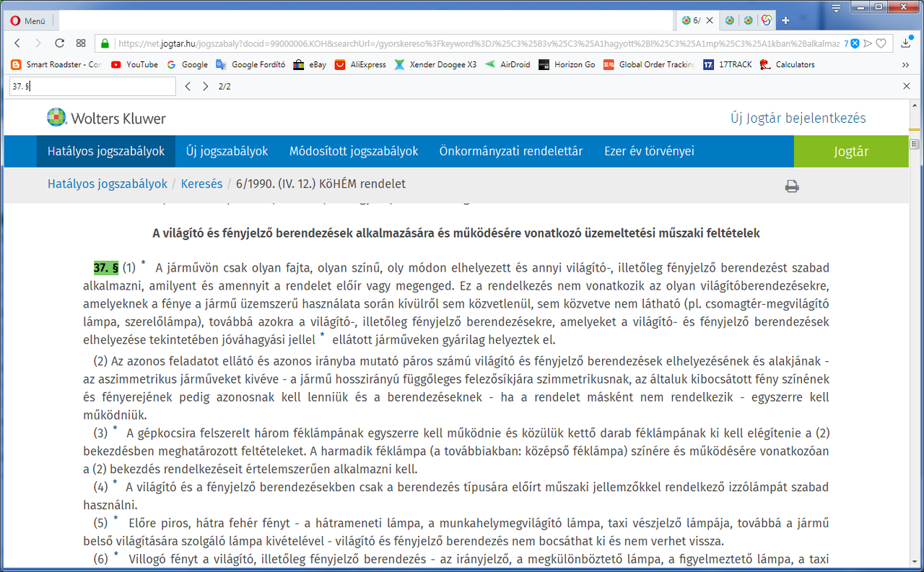Click the bold section heading 'A világító és fényjelző berendezések'
924x572 pixels.
click(x=456, y=233)
